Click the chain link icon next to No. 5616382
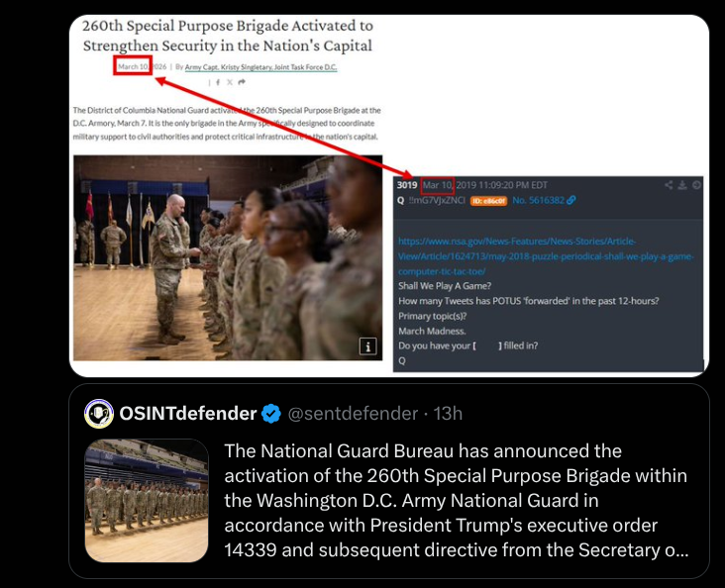The width and height of the screenshot is (725, 588). point(571,200)
